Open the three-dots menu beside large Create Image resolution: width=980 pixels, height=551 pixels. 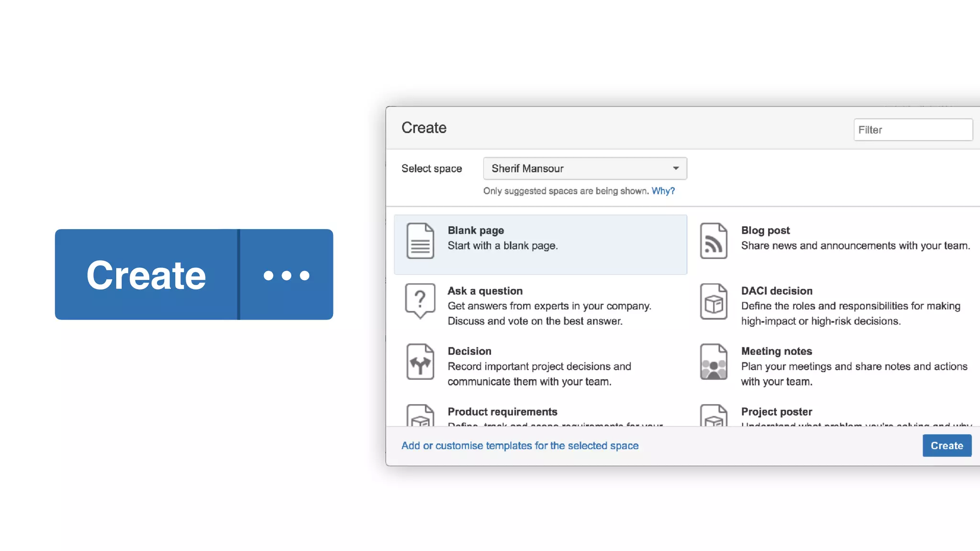pyautogui.click(x=286, y=275)
